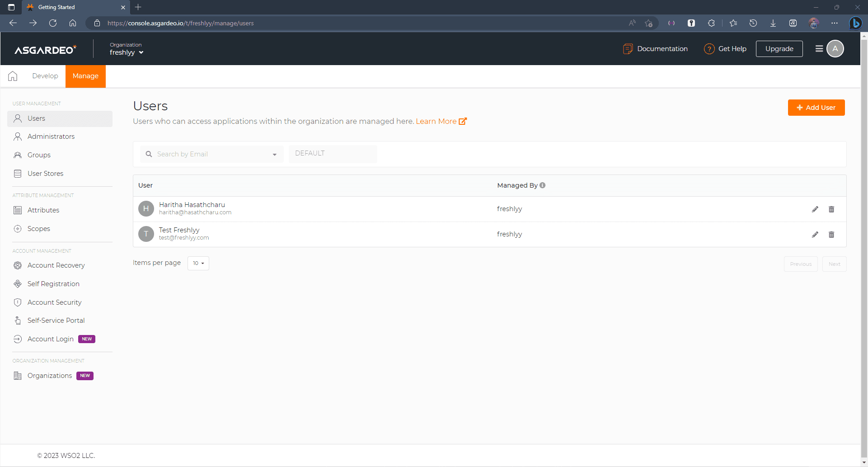Screen dimensions: 868x467
Task: Open Organizations in sidebar
Action: coord(60,376)
